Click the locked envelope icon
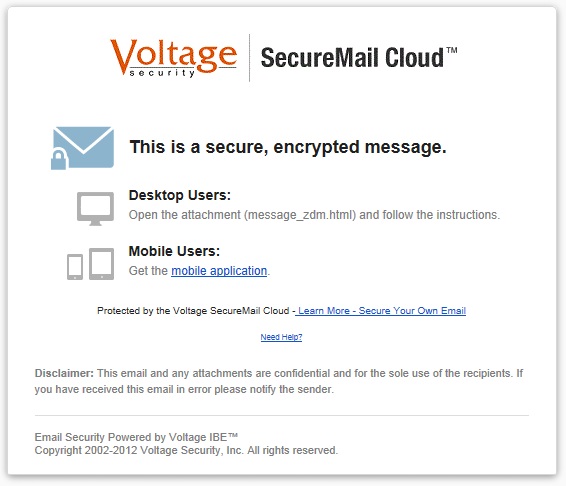 pos(83,148)
